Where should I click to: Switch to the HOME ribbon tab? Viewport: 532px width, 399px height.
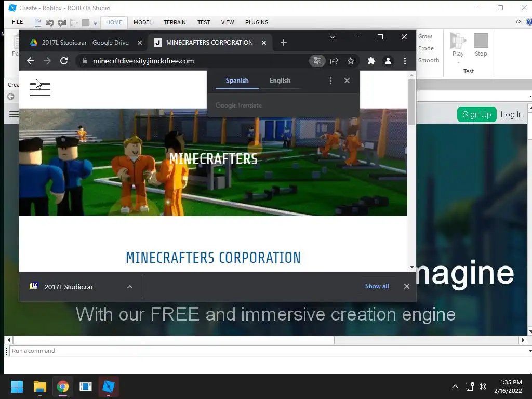coord(114,22)
